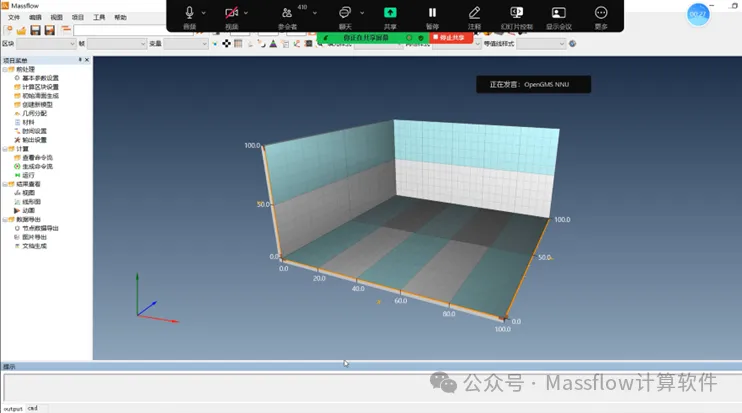Click the microphone audio icon in meeting bar
Screen dimensions: 742x413
[x=189, y=13]
